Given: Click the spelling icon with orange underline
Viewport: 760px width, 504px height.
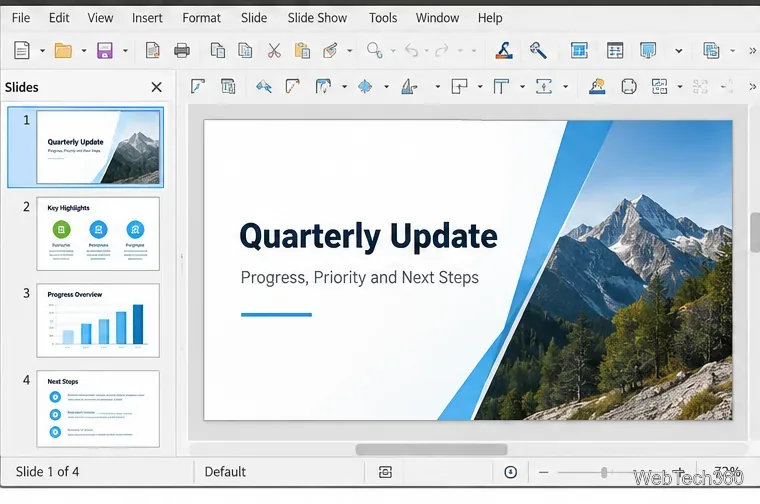Looking at the screenshot, I should pos(504,50).
